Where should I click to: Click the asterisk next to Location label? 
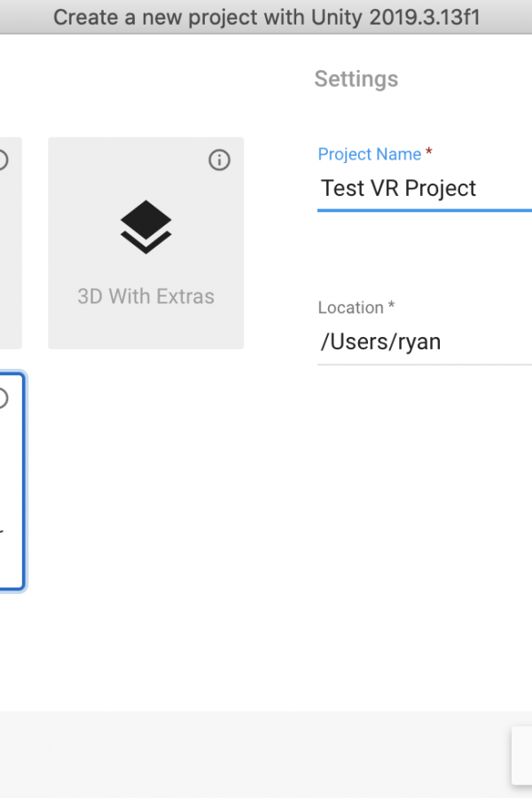coord(391,305)
